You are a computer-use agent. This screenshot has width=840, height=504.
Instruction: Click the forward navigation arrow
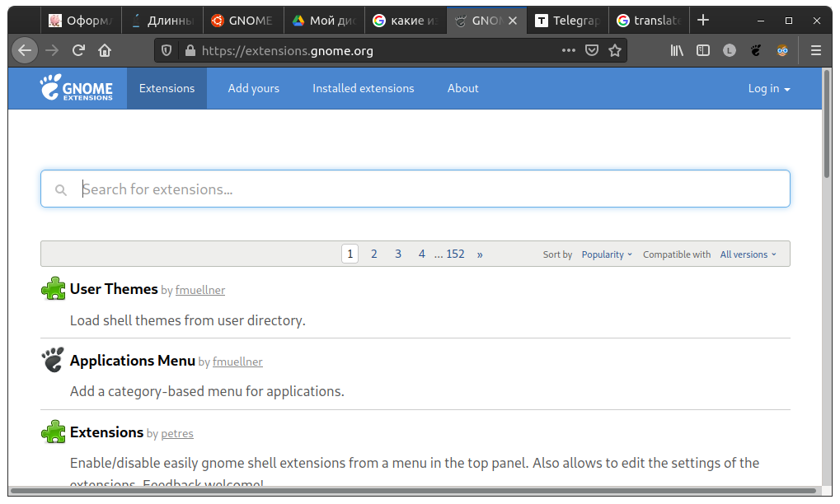(x=52, y=51)
